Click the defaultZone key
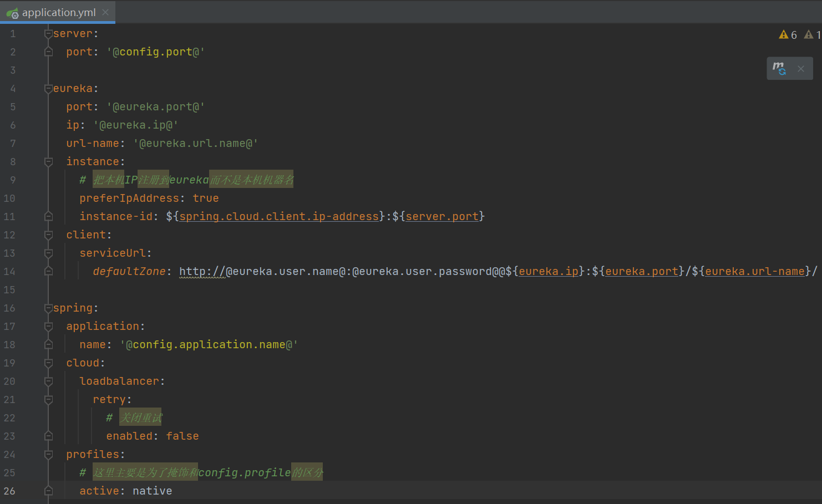822x504 pixels. click(129, 271)
